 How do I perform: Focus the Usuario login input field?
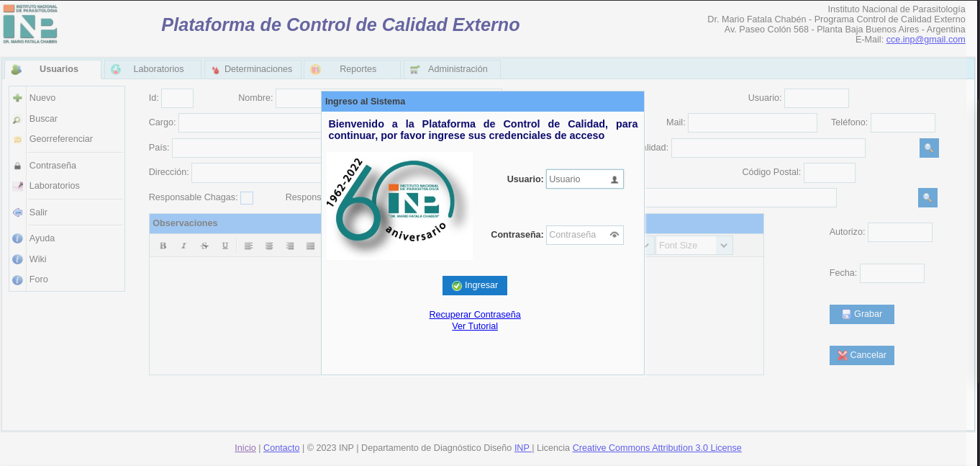pos(578,179)
